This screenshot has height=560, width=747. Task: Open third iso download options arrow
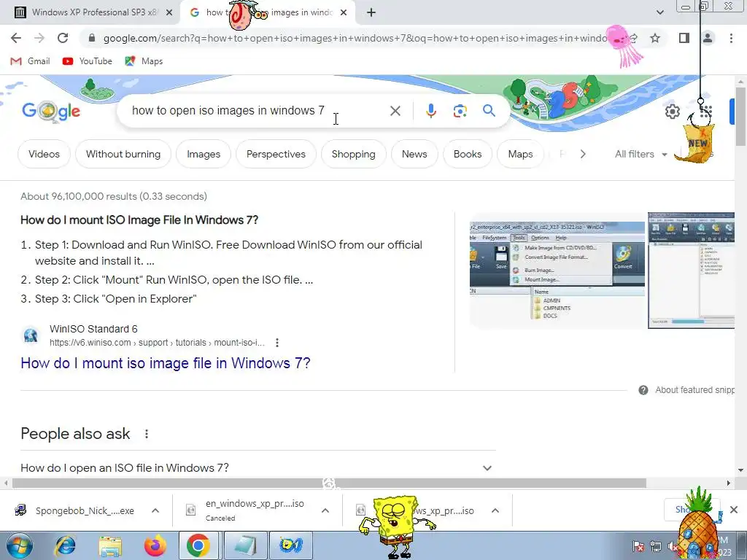tap(495, 511)
